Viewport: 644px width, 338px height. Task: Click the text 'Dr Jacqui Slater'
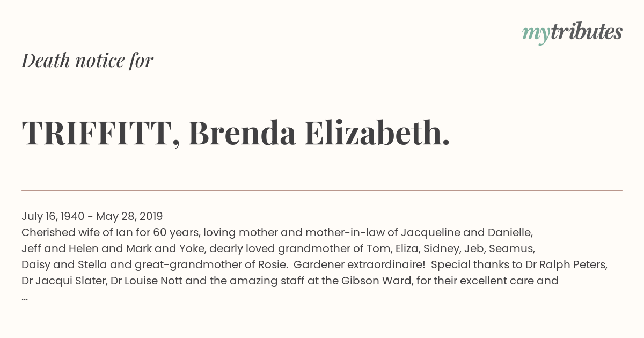pos(63,281)
